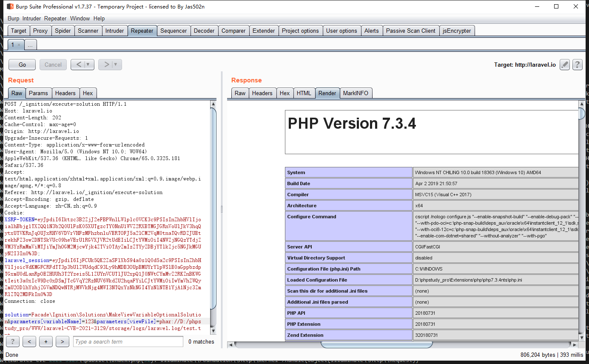
Task: Select the response Render tab
Action: click(327, 93)
